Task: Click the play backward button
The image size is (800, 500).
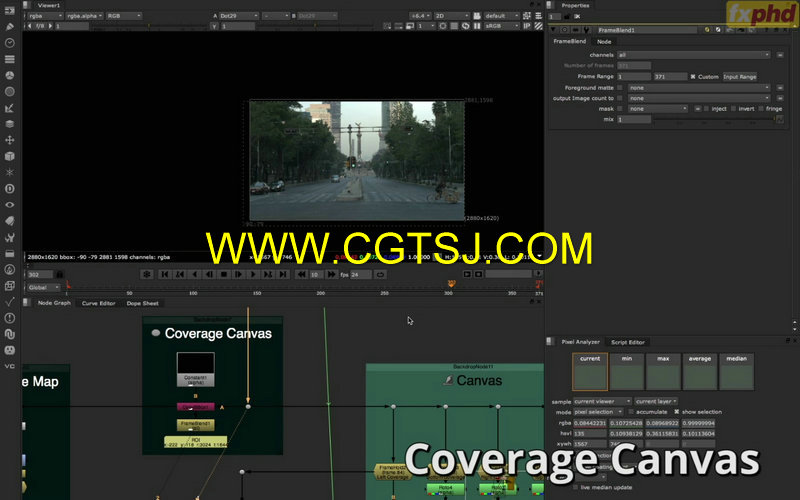Action: coord(194,274)
